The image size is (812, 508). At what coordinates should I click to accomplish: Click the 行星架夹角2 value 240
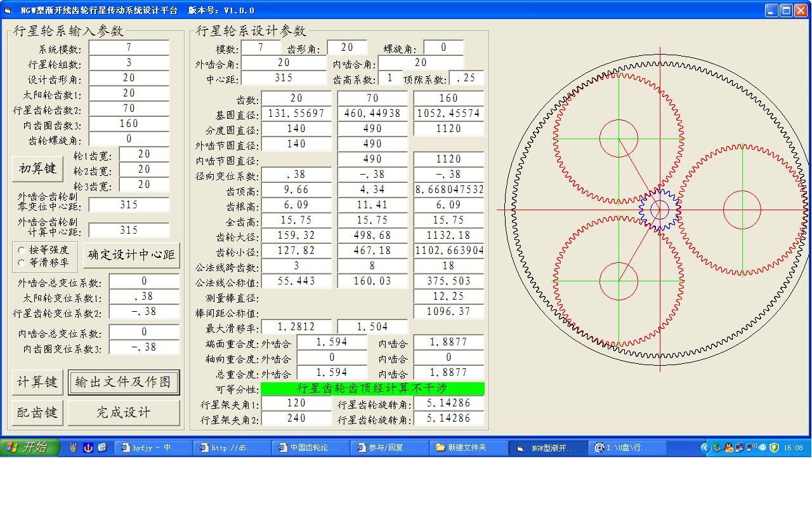coord(296,418)
